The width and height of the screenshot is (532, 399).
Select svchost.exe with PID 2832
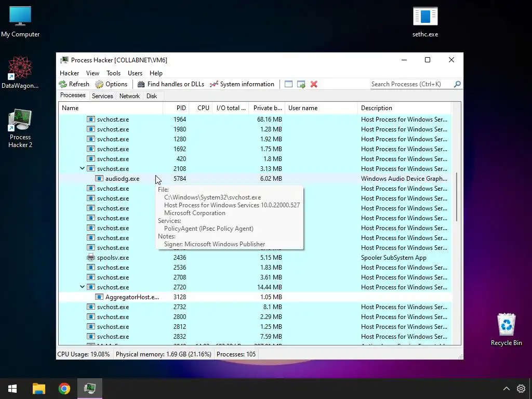[x=256, y=336]
